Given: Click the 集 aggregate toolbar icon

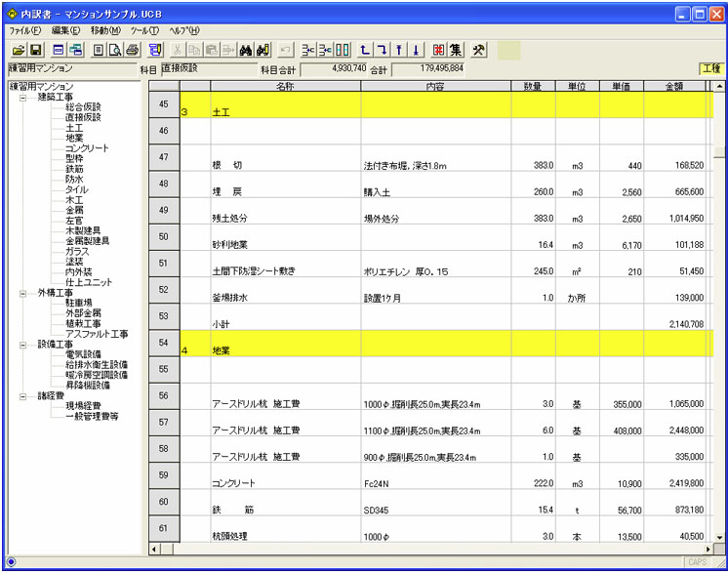Looking at the screenshot, I should click(456, 50).
